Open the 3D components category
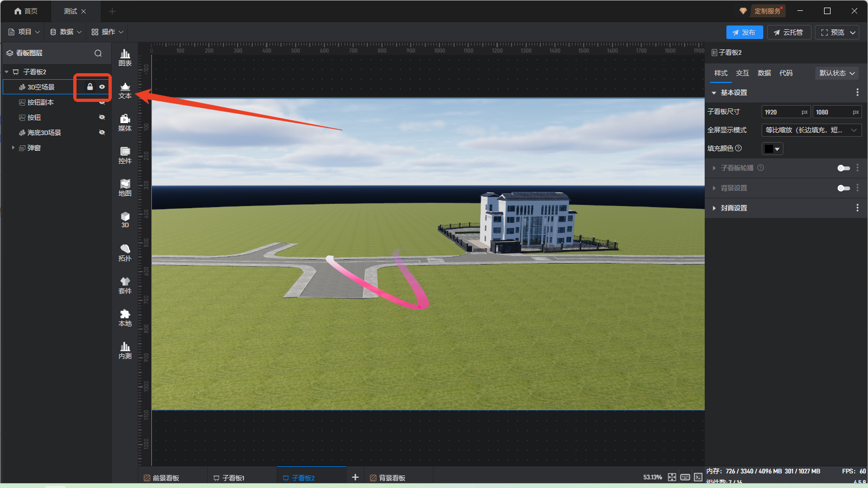The height and width of the screenshot is (488, 868). click(x=125, y=220)
